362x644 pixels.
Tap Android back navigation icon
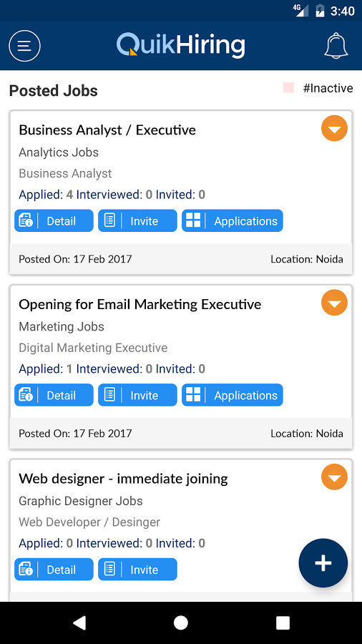(x=79, y=623)
